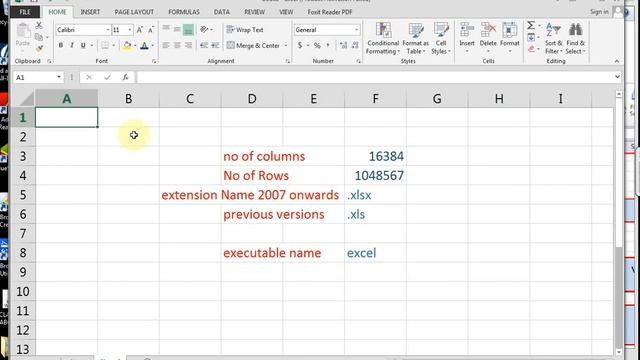
Task: Toggle Bold formatting
Action: pyautogui.click(x=60, y=45)
